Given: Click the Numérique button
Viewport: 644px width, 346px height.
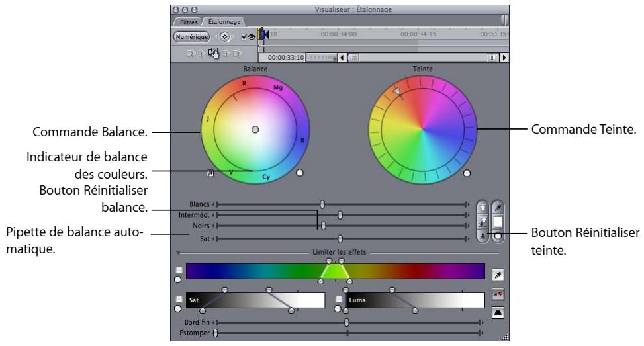Looking at the screenshot, I should click(x=191, y=37).
